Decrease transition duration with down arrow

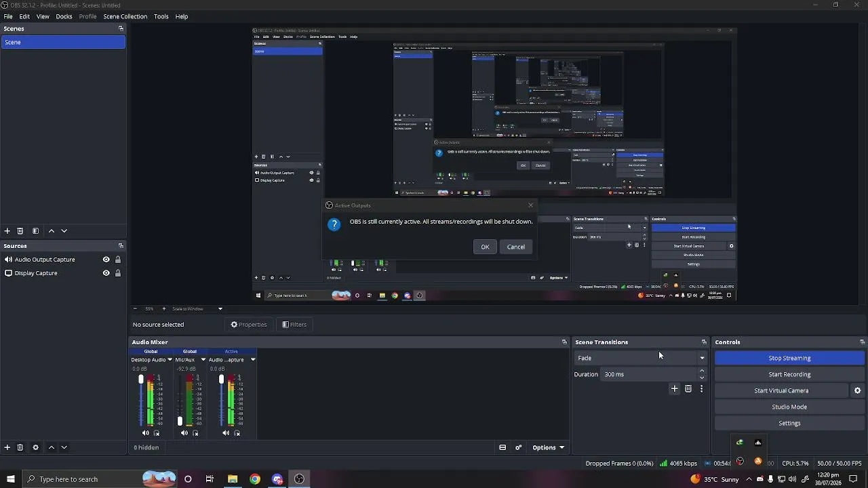pos(702,378)
